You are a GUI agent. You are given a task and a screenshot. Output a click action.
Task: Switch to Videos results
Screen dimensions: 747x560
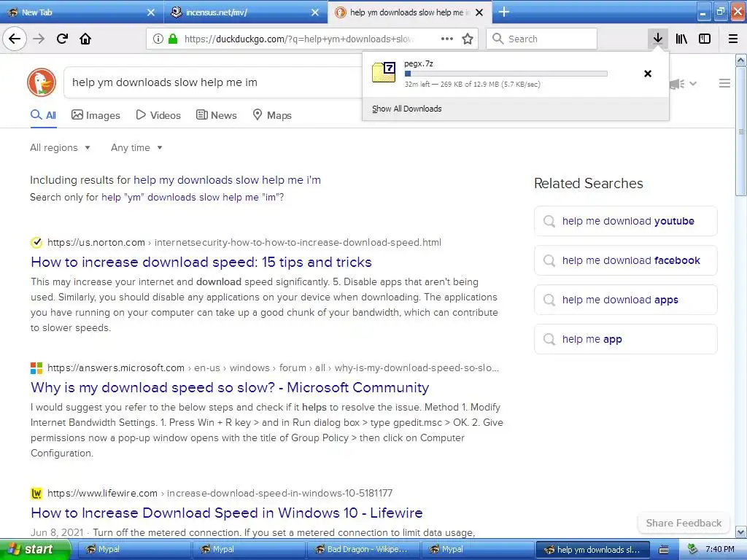158,115
